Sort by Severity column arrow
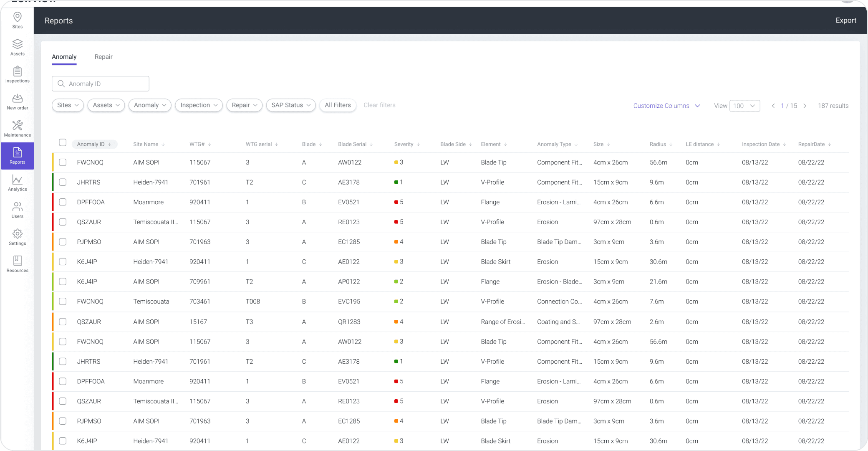Viewport: 868px width, 451px height. tap(418, 144)
